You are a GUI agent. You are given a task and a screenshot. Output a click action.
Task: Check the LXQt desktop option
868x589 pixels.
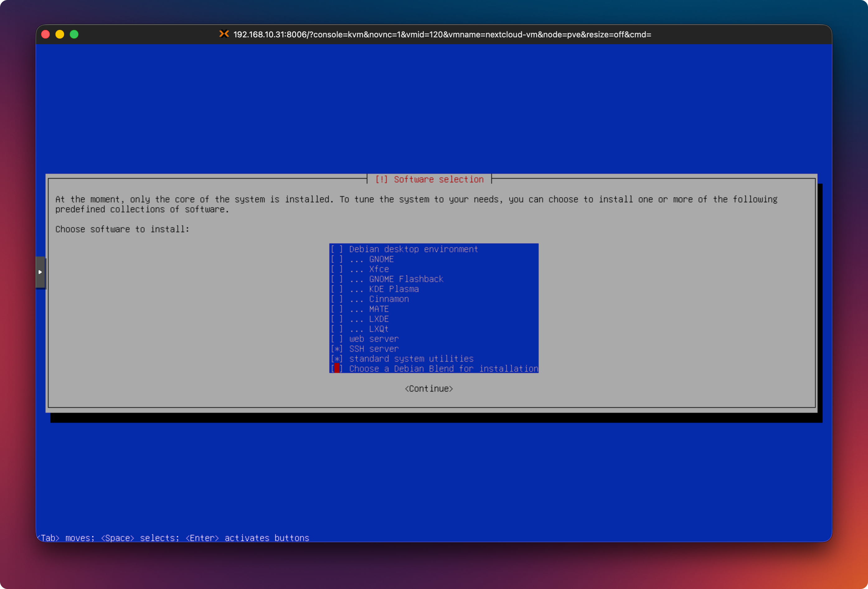[x=337, y=329]
